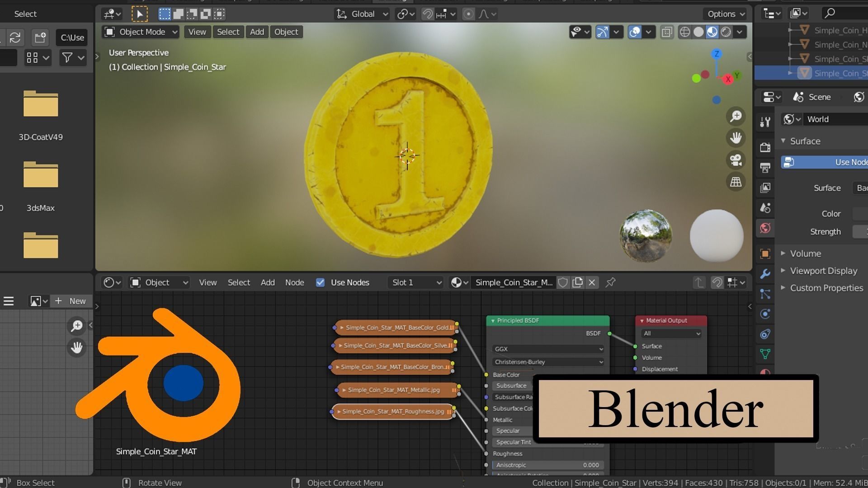
Task: Click the Use Nodes world button
Action: coord(825,162)
